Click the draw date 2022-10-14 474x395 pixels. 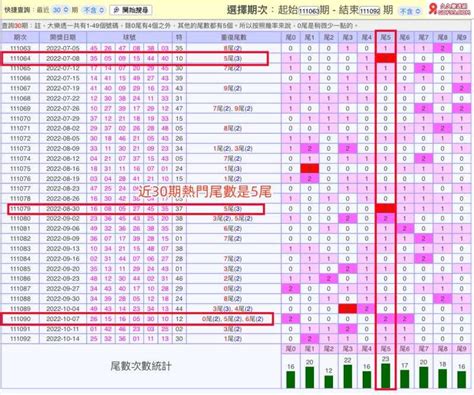63,339
